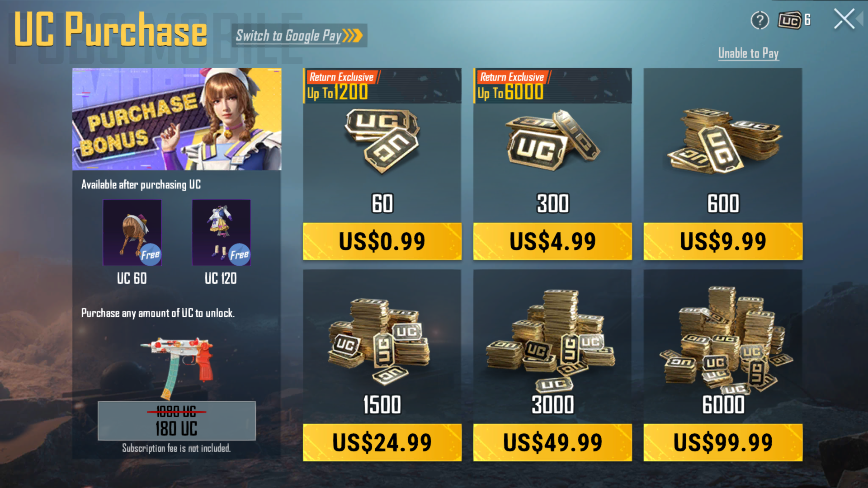The image size is (868, 488).
Task: Buy 1500 UC for US$24.99
Action: (382, 442)
